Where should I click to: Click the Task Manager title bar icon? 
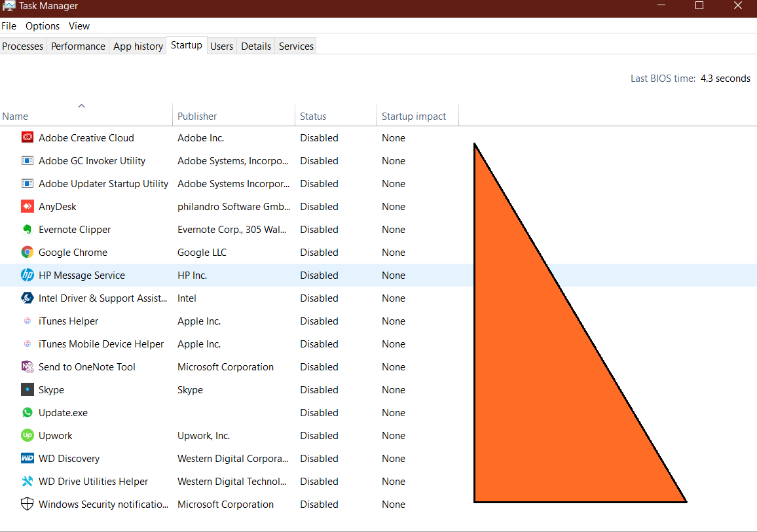click(x=9, y=6)
